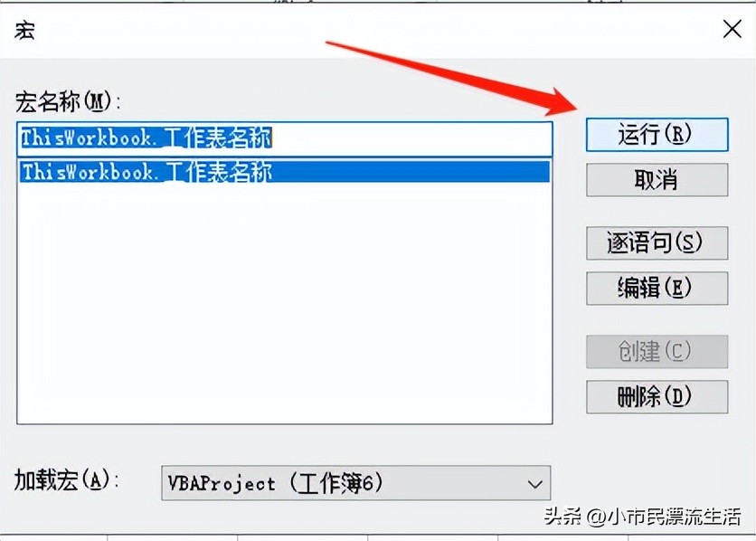Click inside the 宏名称 text field
Image resolution: width=756 pixels, height=541 pixels.
(285, 138)
